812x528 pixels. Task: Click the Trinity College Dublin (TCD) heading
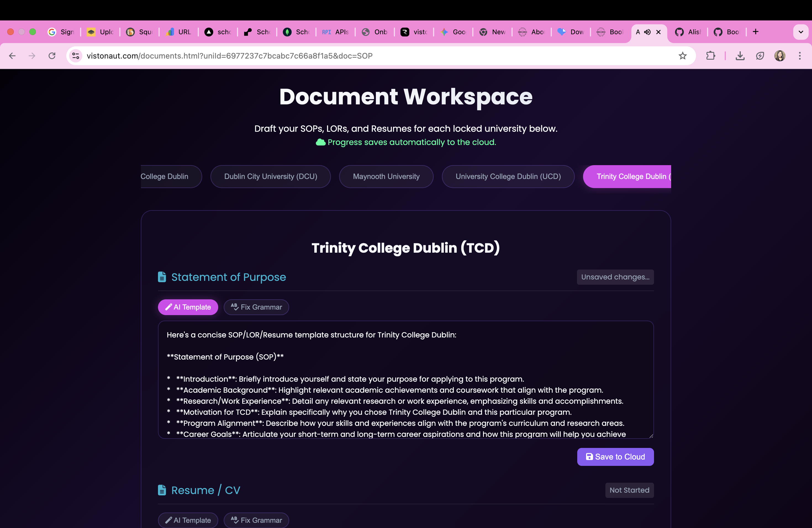(x=406, y=248)
